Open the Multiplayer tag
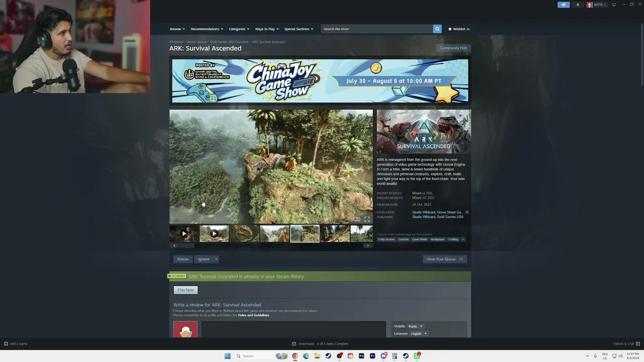This screenshot has height=362, width=644. tap(438, 239)
